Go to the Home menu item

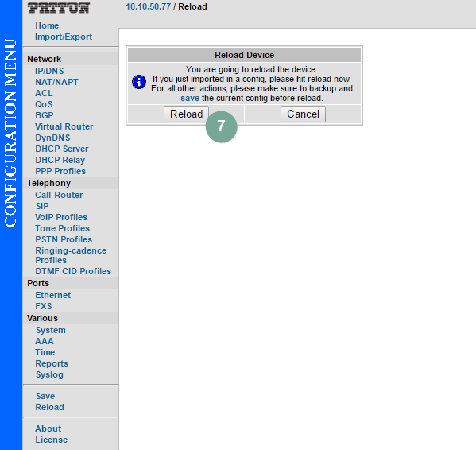coord(47,25)
